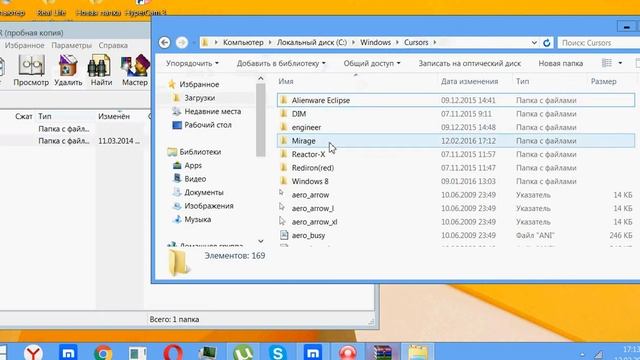Click the Поиск: Cursors search field

click(x=598, y=42)
